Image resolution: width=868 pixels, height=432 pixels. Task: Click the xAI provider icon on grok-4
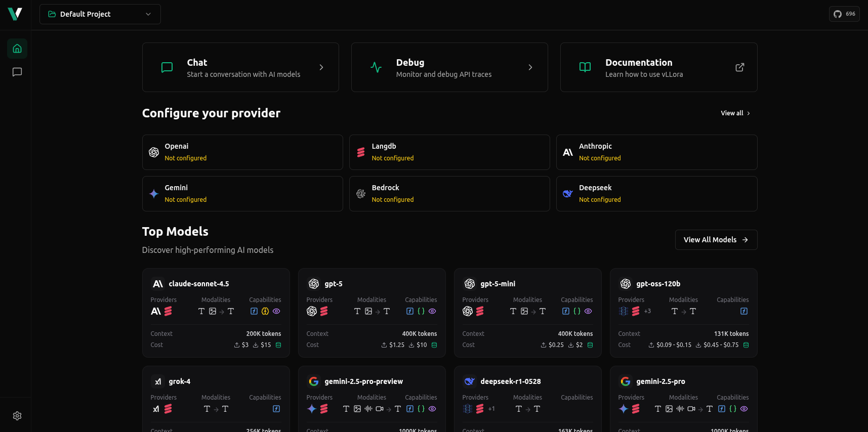156,409
